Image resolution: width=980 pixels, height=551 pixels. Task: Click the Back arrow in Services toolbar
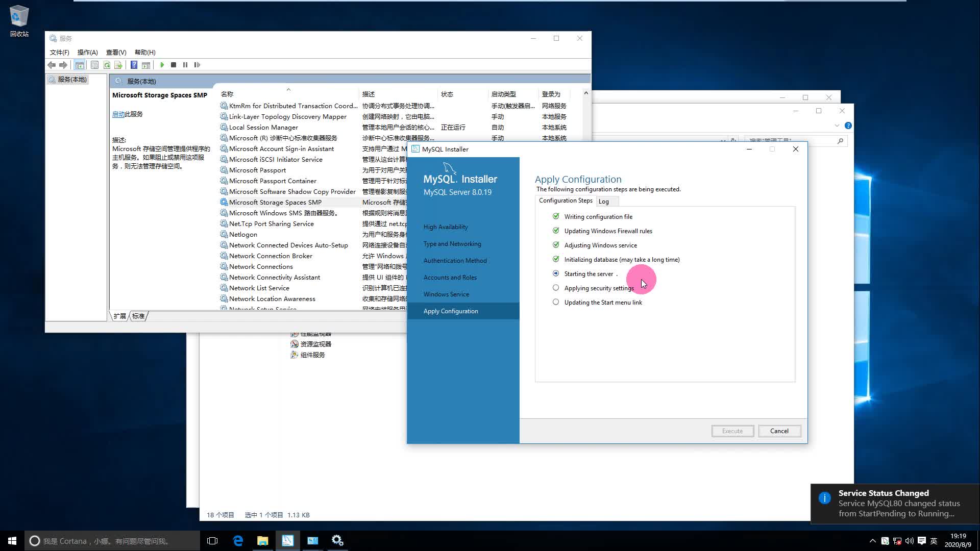click(52, 65)
